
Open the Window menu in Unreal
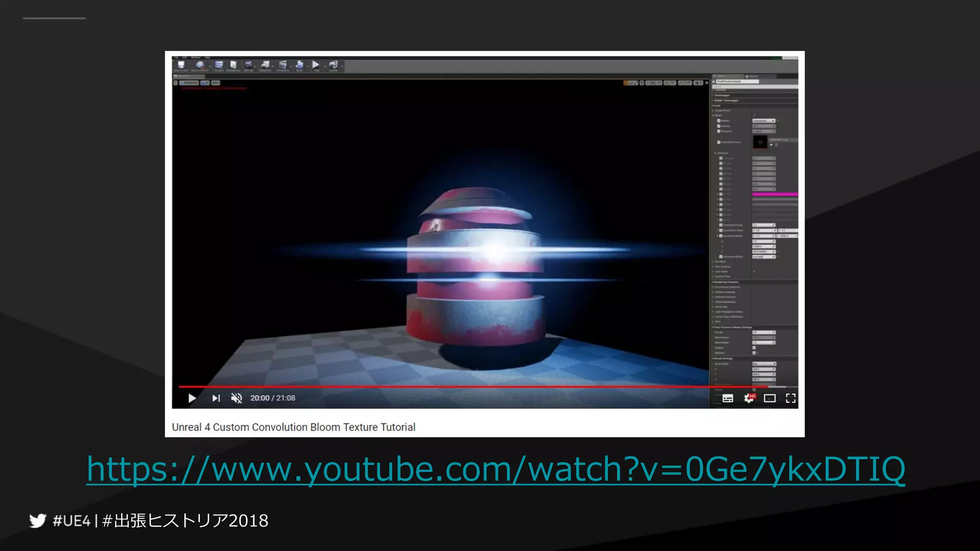pyautogui.click(x=196, y=57)
